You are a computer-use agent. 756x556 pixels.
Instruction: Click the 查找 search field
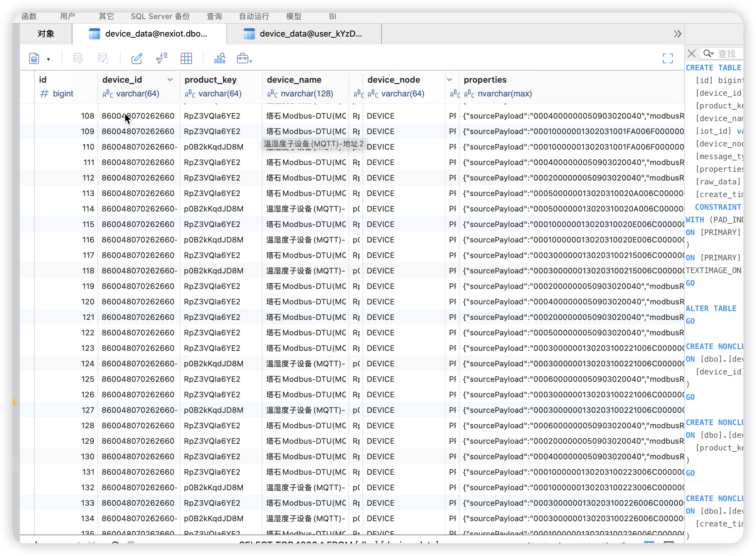726,53
